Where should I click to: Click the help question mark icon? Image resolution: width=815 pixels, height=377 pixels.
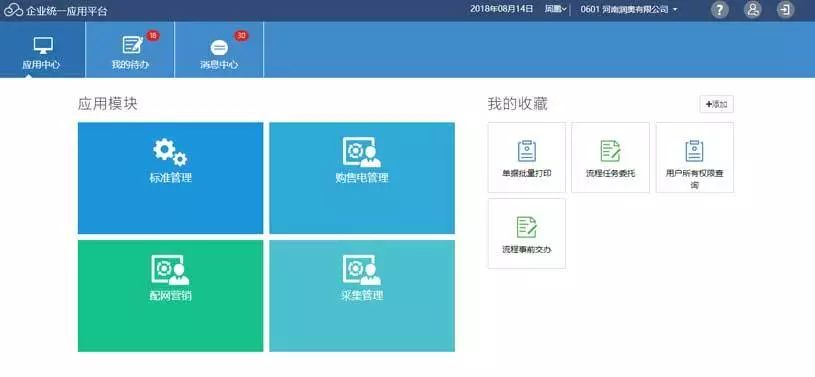[719, 10]
